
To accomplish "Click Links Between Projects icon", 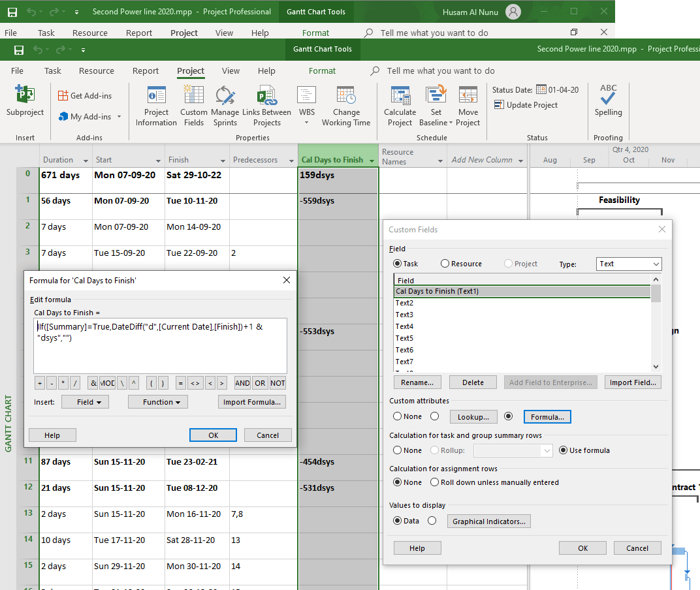I will pyautogui.click(x=266, y=95).
